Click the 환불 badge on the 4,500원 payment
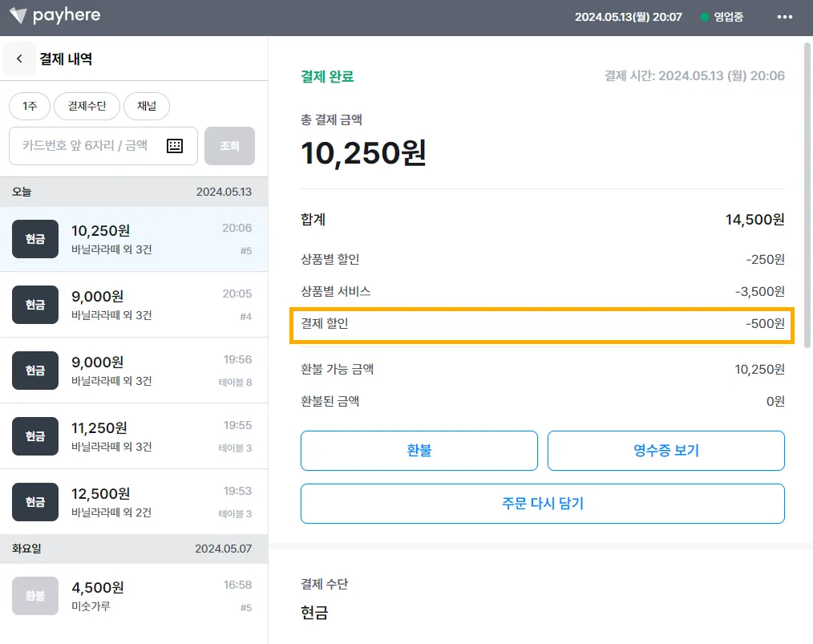This screenshot has width=813, height=644. (35, 596)
